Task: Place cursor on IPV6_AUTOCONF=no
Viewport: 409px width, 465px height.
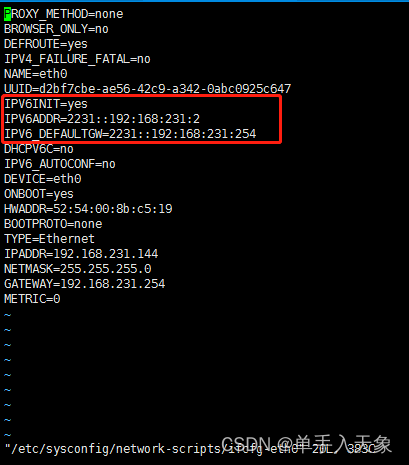Action: 60,164
